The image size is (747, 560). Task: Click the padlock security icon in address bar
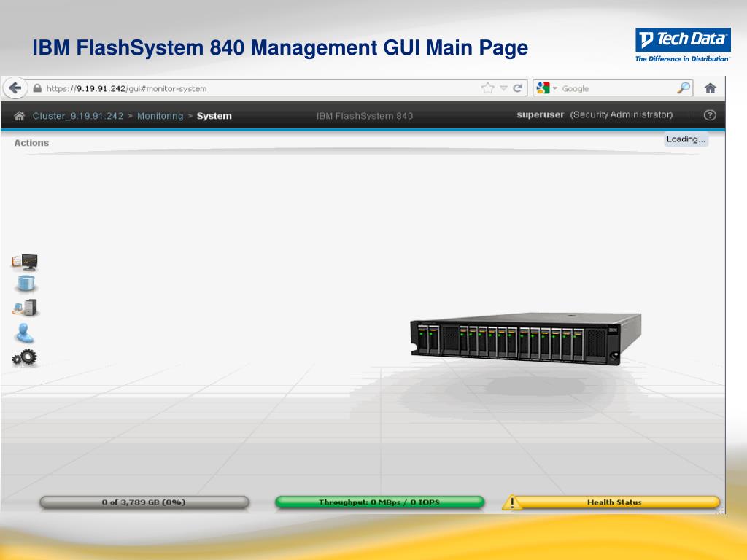click(37, 88)
